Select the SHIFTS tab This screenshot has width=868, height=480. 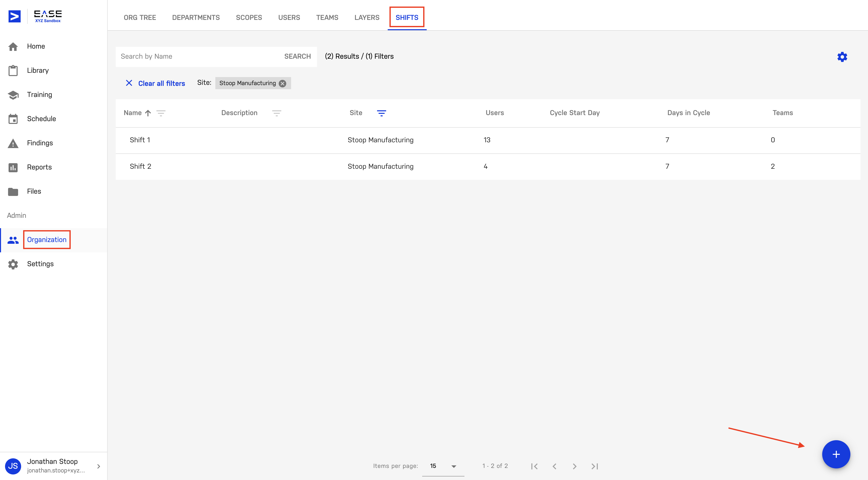[407, 18]
